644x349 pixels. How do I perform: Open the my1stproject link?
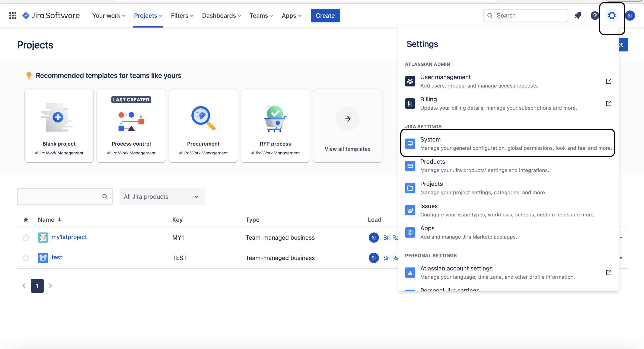coord(69,237)
